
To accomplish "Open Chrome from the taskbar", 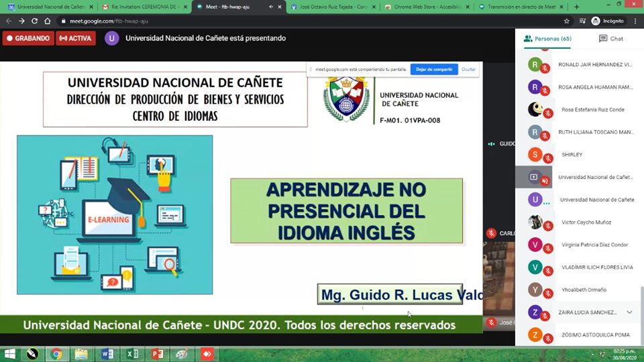I will tap(56, 354).
